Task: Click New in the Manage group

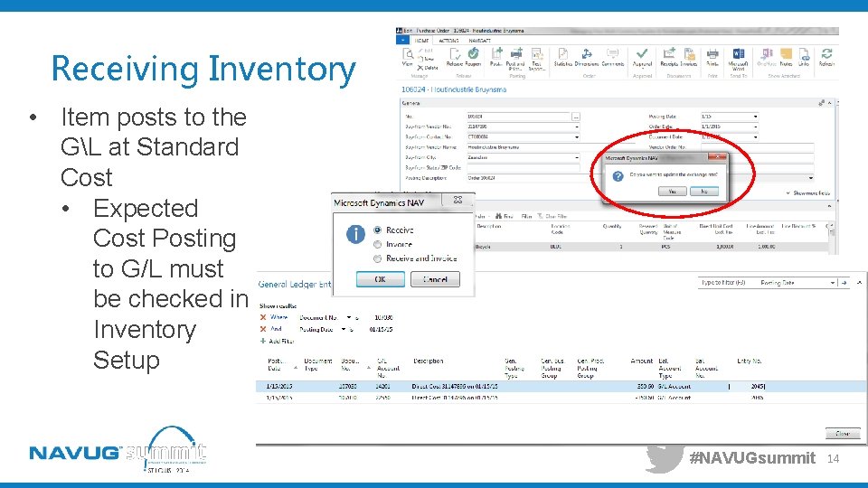Action: [x=428, y=58]
